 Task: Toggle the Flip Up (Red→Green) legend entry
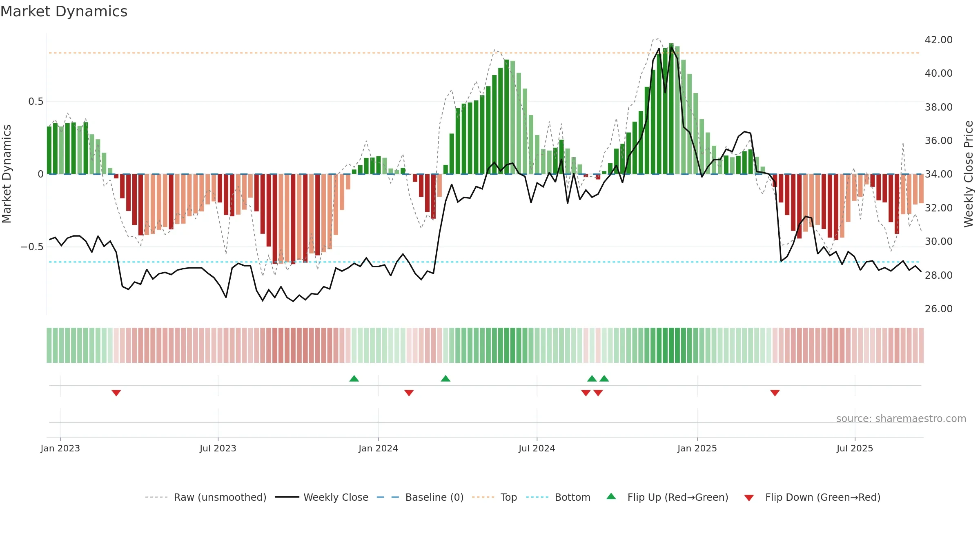667,497
